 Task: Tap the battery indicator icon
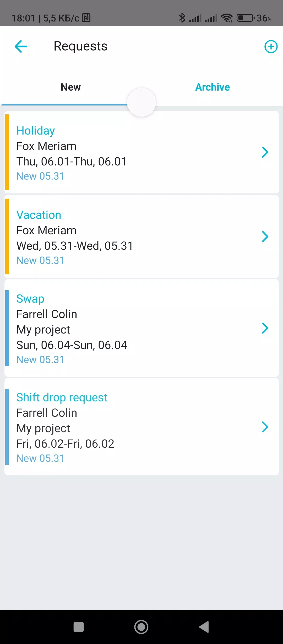coord(245,18)
